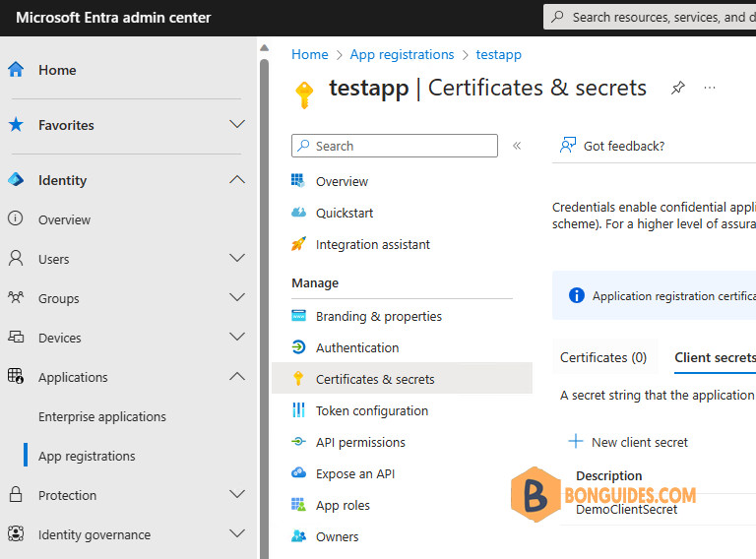Image resolution: width=756 pixels, height=559 pixels.
Task: Click New client secret button
Action: pos(628,442)
